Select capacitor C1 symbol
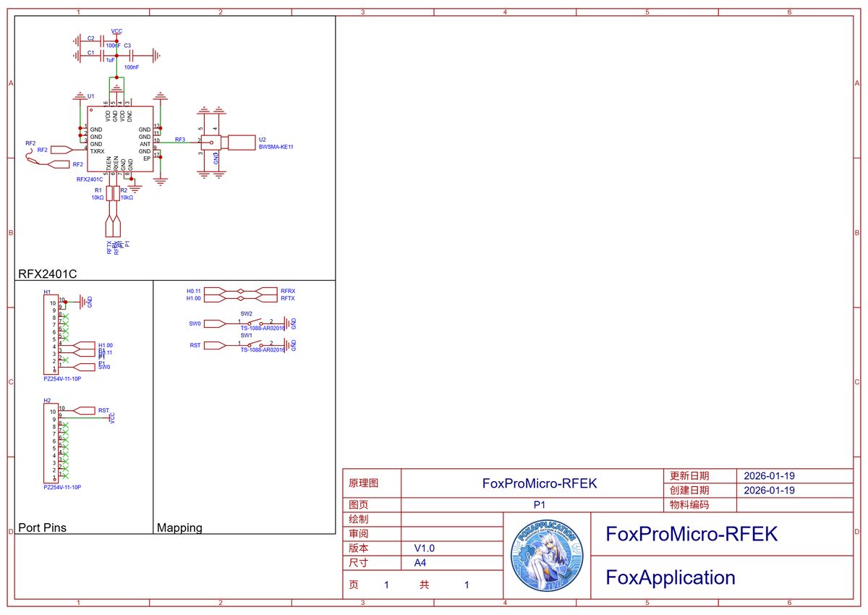The image size is (868, 615). [x=103, y=56]
